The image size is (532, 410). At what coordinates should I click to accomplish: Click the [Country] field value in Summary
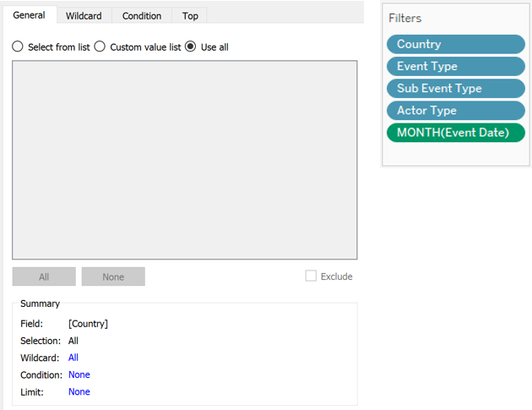pos(88,324)
